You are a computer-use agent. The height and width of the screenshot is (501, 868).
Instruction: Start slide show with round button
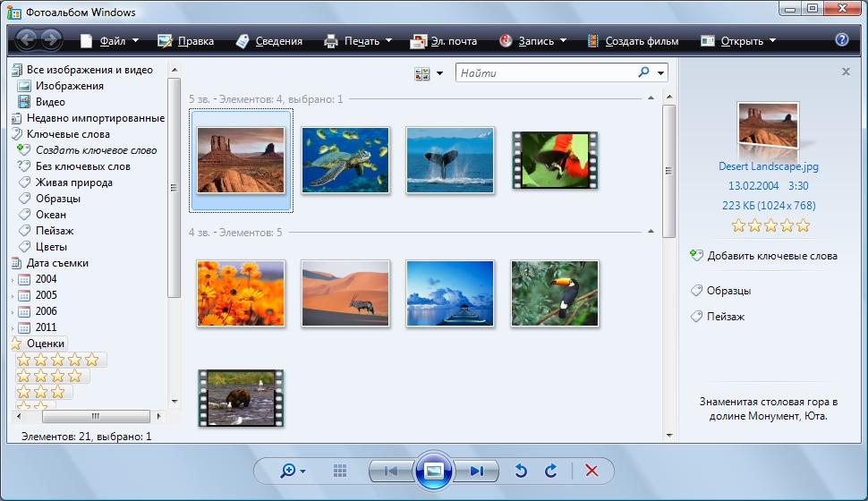pos(434,471)
